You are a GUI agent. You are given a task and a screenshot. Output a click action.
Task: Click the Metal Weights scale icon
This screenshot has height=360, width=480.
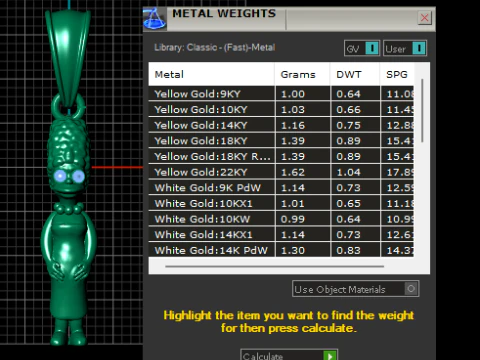(x=155, y=19)
